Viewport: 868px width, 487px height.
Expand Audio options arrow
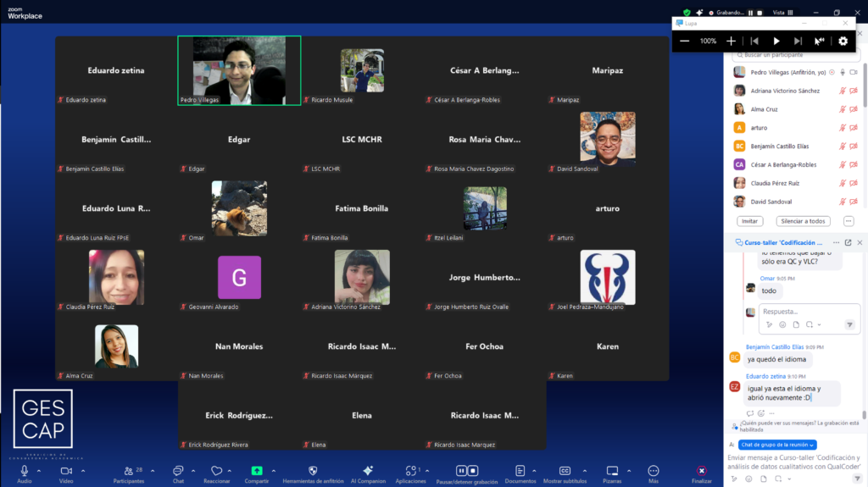click(x=39, y=471)
